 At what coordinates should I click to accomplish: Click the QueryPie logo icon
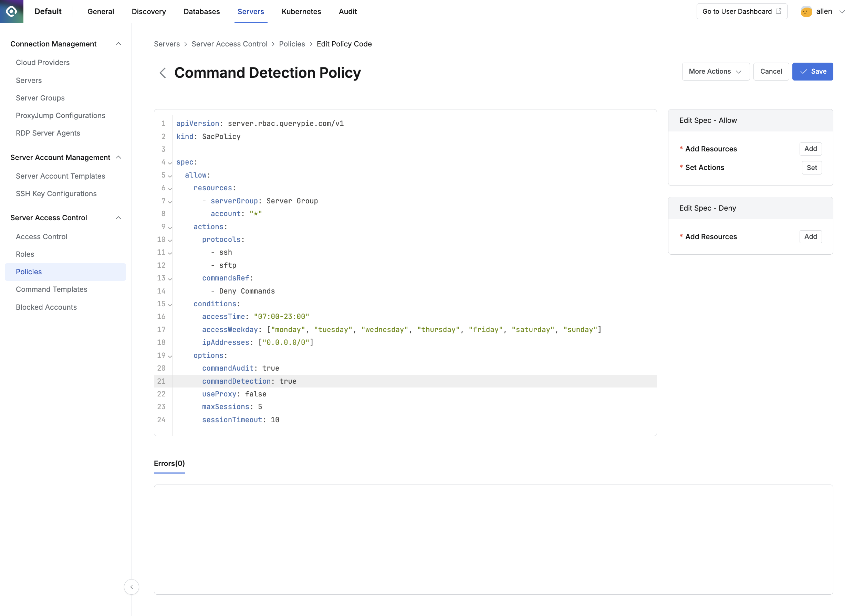point(11,11)
